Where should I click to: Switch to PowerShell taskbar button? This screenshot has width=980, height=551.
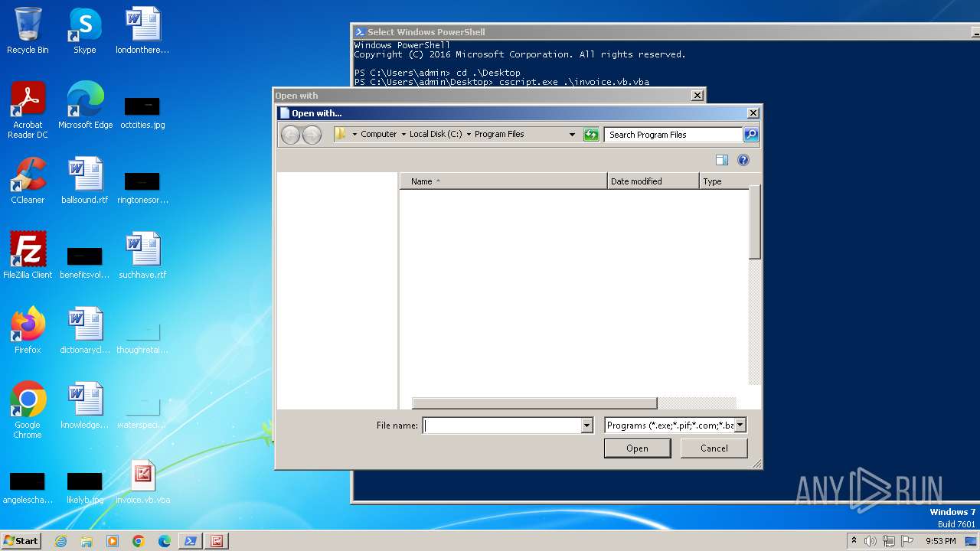191,541
